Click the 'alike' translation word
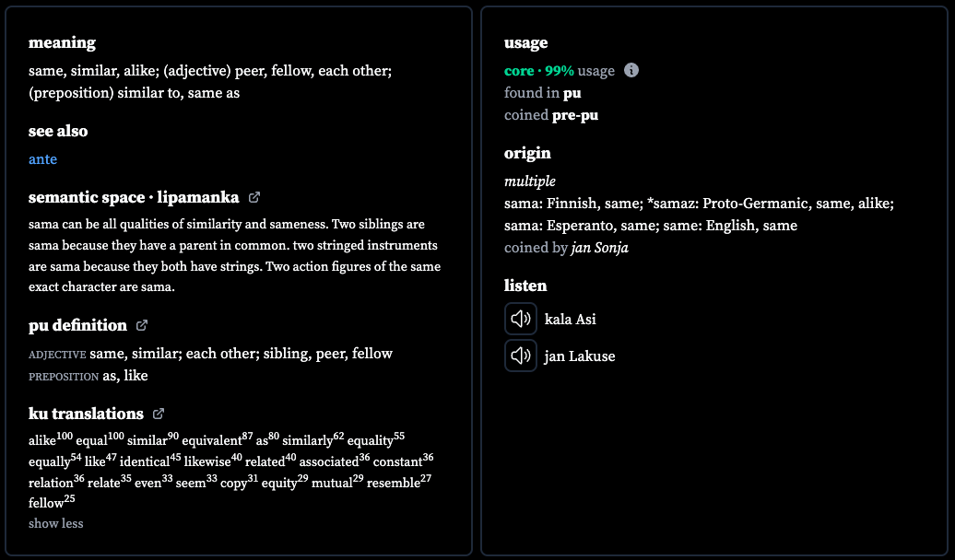The image size is (955, 560). point(42,440)
